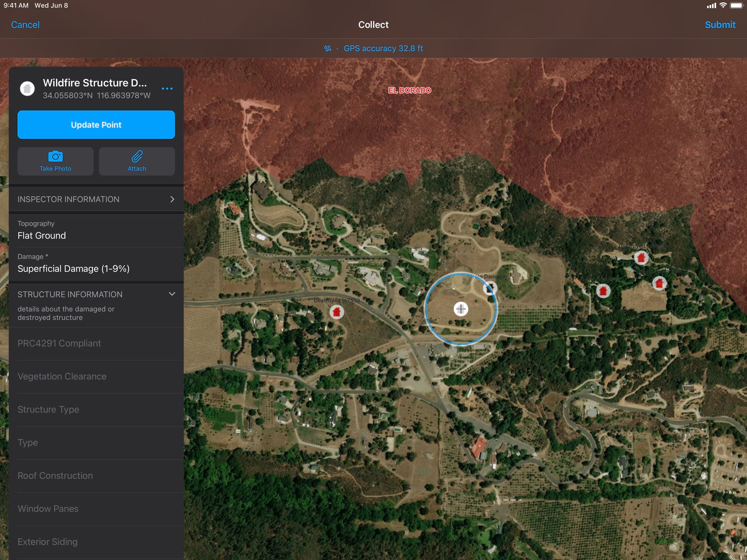Tap the camera Take Photo icon

[55, 156]
